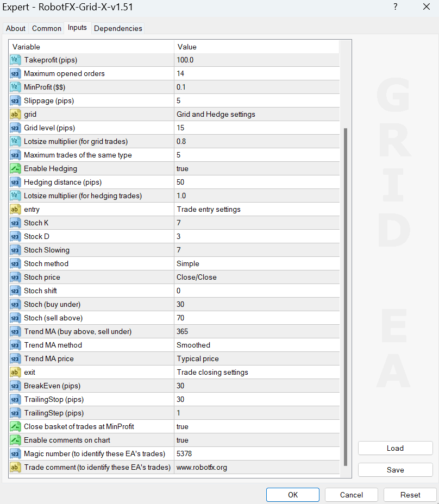Switch to the Common tab
The image size is (439, 504).
point(47,28)
